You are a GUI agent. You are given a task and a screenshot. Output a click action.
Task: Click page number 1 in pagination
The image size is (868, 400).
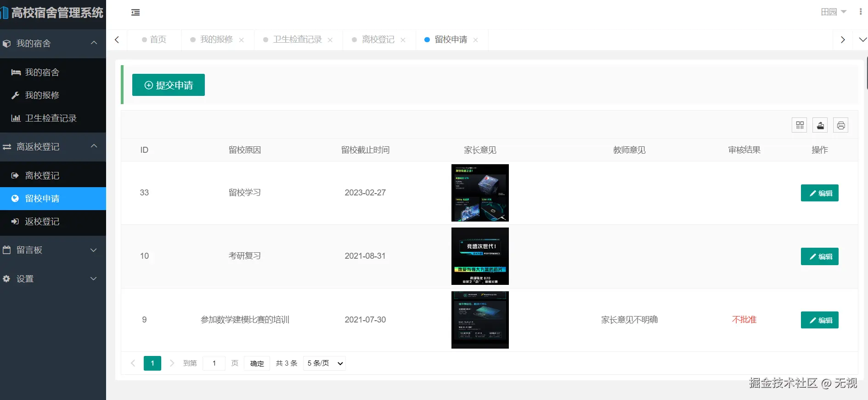point(152,363)
